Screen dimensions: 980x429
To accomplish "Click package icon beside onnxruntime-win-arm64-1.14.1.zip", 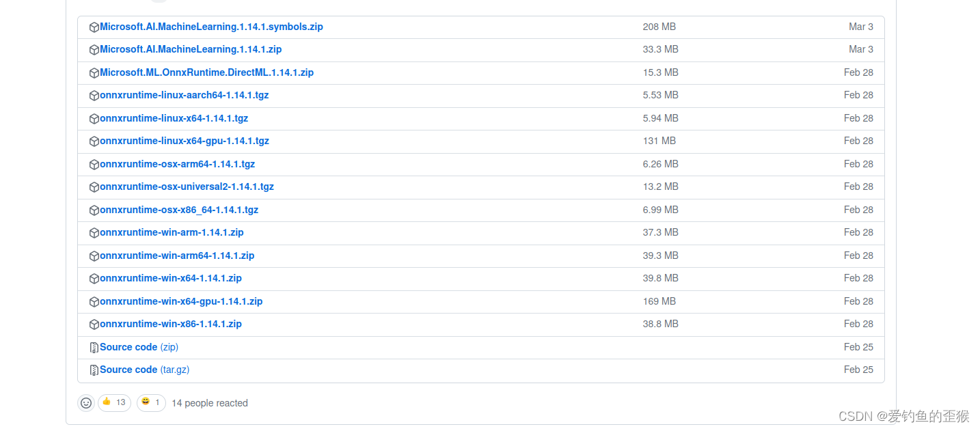I will click(94, 256).
